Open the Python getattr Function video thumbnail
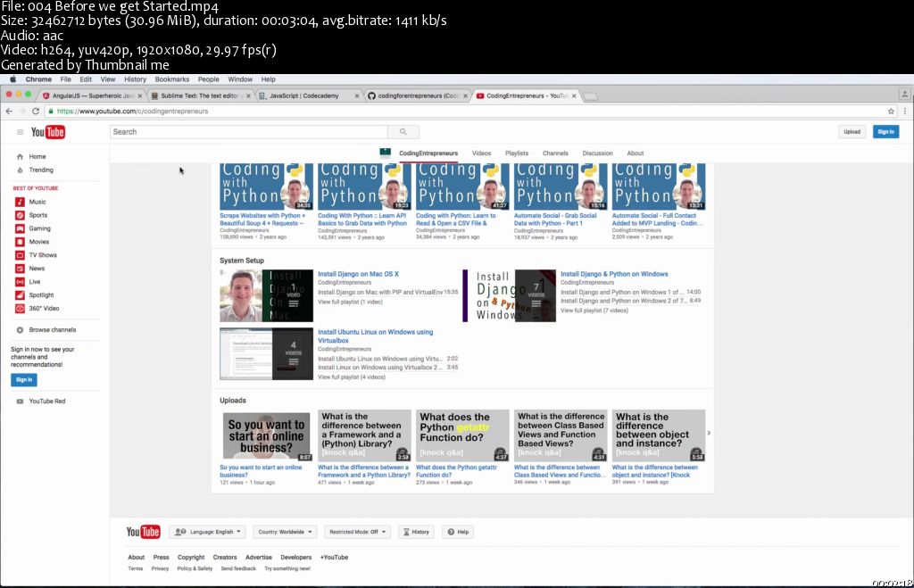The width and height of the screenshot is (914, 588). [462, 435]
